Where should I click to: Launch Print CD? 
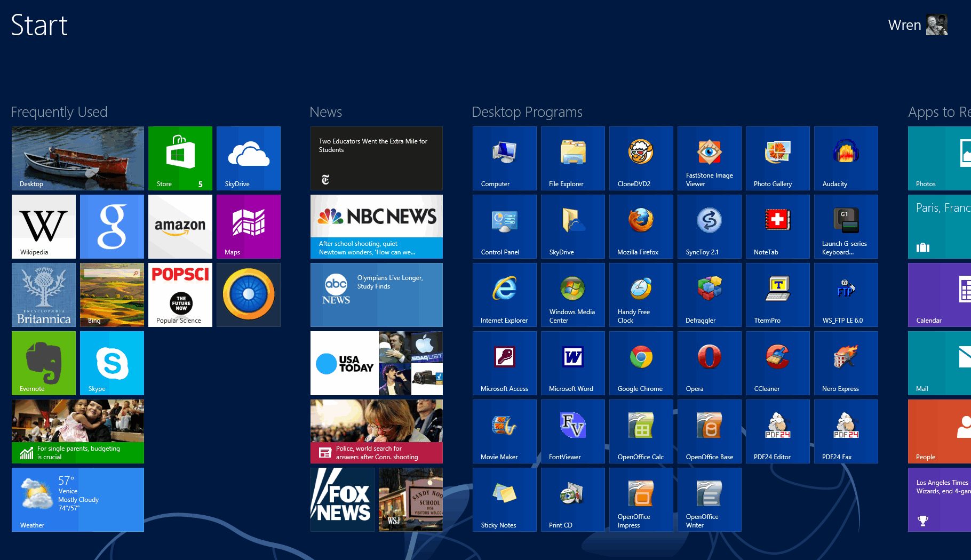[573, 500]
